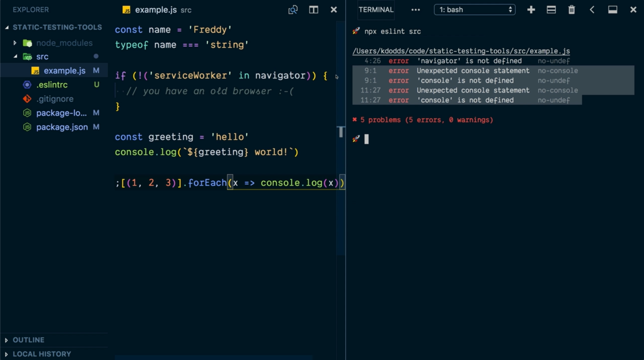Select the example.js editor tab
This screenshot has width=644, height=360.
click(156, 10)
